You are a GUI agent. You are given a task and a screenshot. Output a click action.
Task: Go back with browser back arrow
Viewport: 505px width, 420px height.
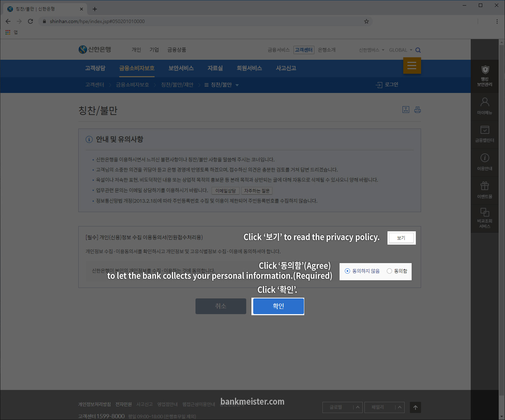pyautogui.click(x=8, y=21)
